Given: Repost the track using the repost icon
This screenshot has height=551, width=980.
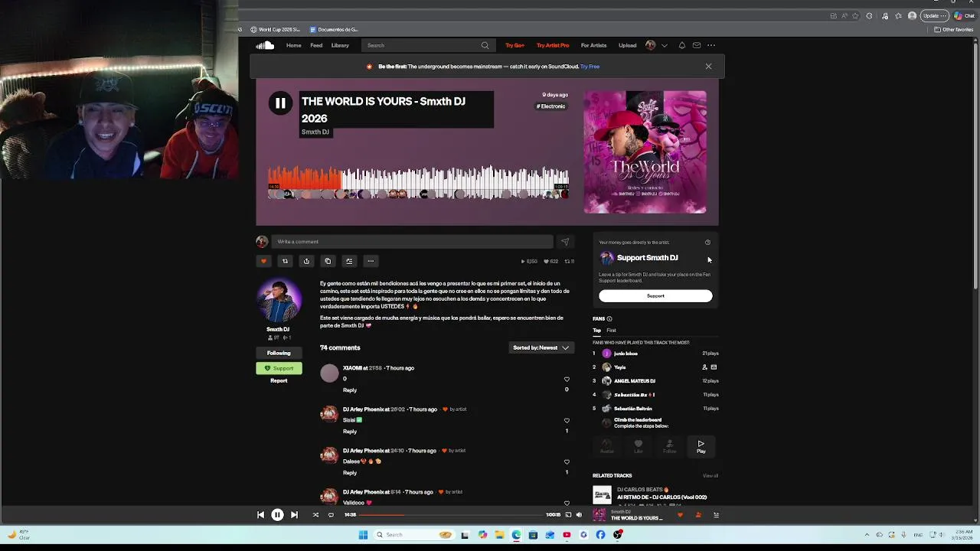Looking at the screenshot, I should point(285,261).
